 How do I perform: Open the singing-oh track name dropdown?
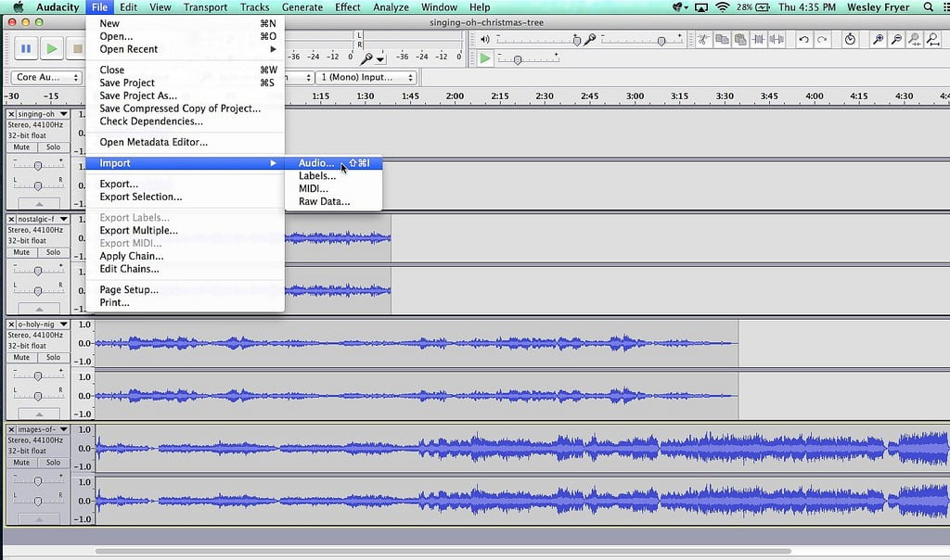pyautogui.click(x=63, y=114)
